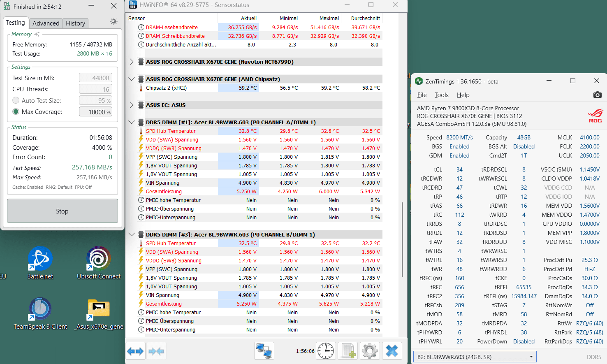Viewport: 607px width, 364px height.
Task: Click 'Durchschnittliche Anzahl akt...' row
Action: pos(260,44)
